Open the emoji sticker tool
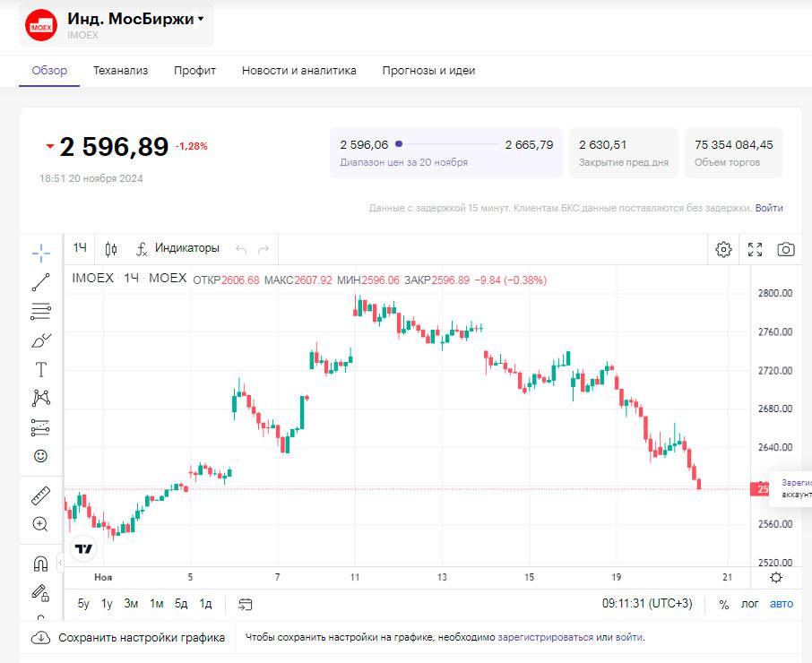 click(x=40, y=456)
